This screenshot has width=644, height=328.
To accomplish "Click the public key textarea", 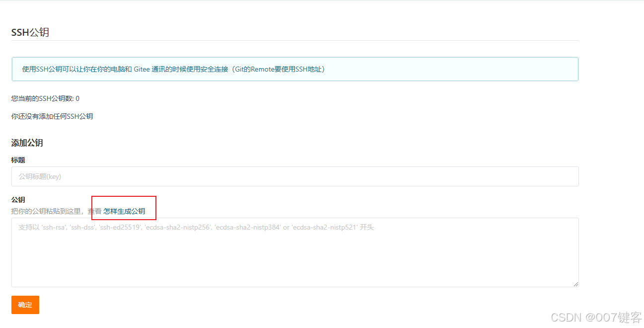I will point(295,252).
